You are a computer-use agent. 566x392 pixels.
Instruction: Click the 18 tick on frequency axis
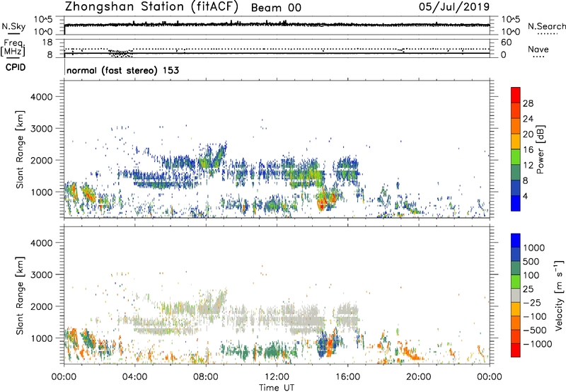(x=47, y=42)
